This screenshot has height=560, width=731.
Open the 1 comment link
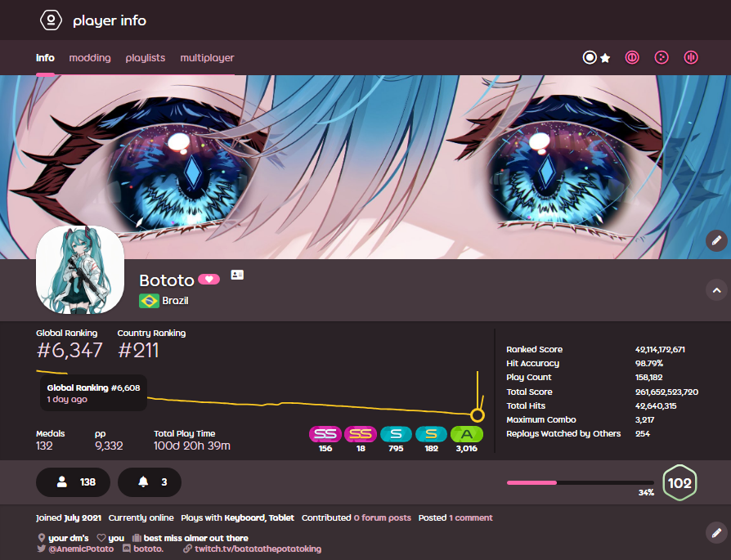click(471, 517)
